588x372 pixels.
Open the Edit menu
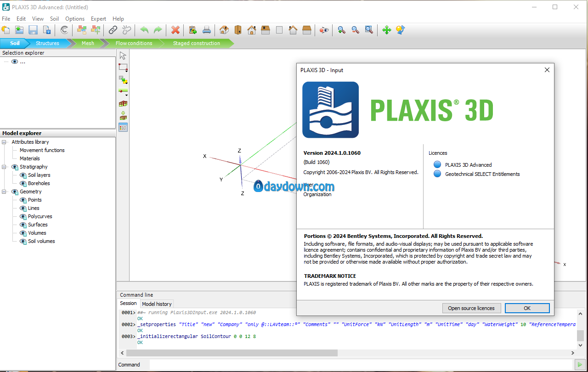click(x=21, y=19)
